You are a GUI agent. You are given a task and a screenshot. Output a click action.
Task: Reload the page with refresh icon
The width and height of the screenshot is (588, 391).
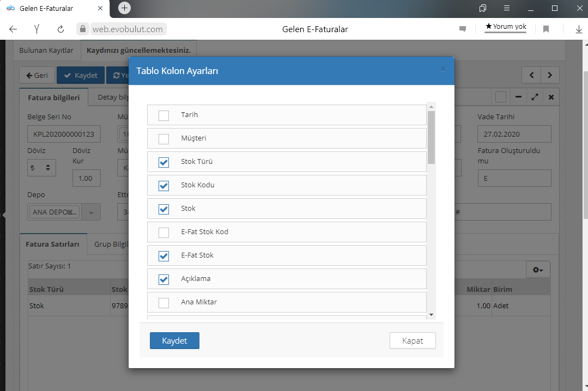[60, 29]
